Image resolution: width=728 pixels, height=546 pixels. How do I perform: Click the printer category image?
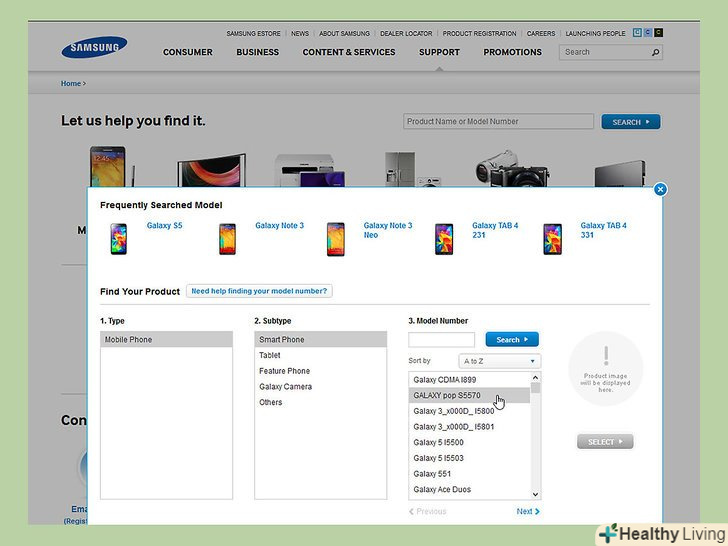tap(309, 170)
